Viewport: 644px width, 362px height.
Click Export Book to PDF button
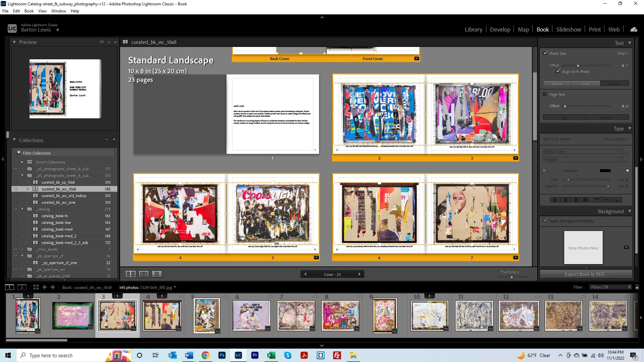tap(586, 274)
